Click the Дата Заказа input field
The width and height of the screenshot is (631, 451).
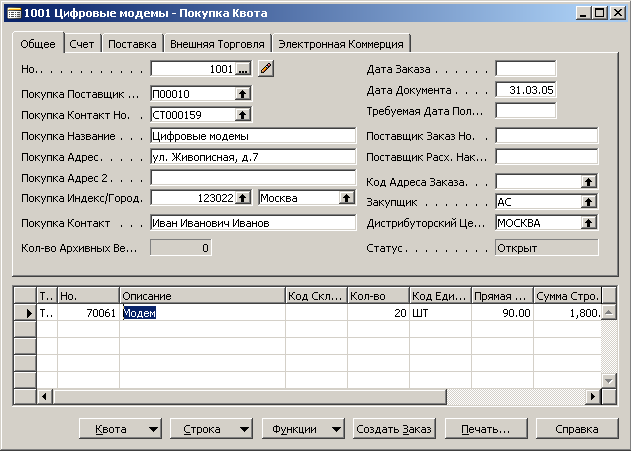coord(526,69)
